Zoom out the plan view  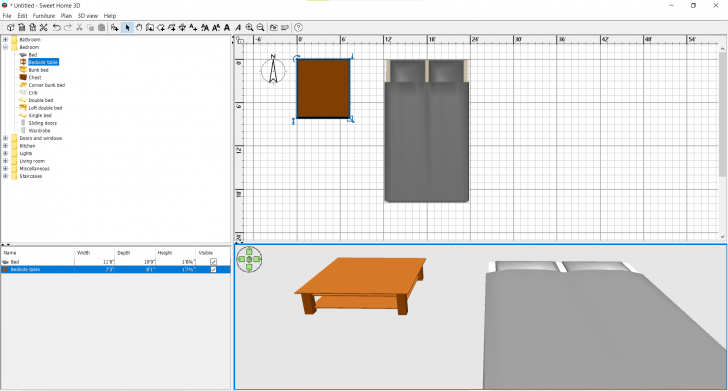point(260,28)
